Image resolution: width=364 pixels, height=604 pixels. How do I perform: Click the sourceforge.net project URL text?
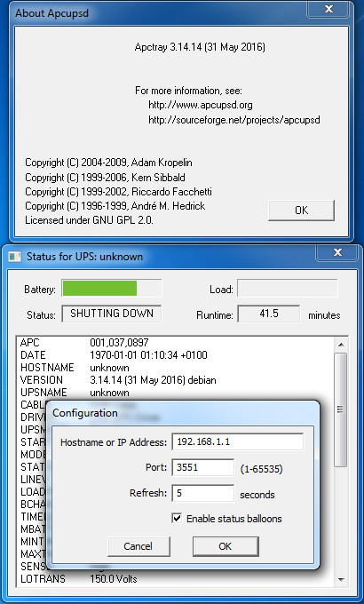point(234,120)
